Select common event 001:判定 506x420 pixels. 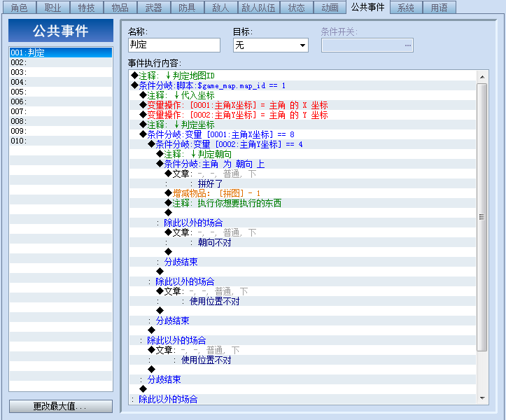pos(61,52)
